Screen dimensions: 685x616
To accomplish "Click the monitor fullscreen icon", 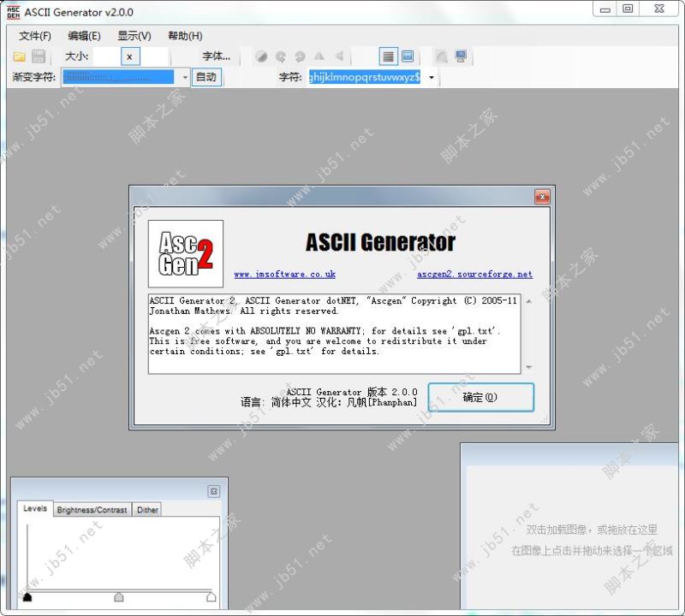I will 461,56.
